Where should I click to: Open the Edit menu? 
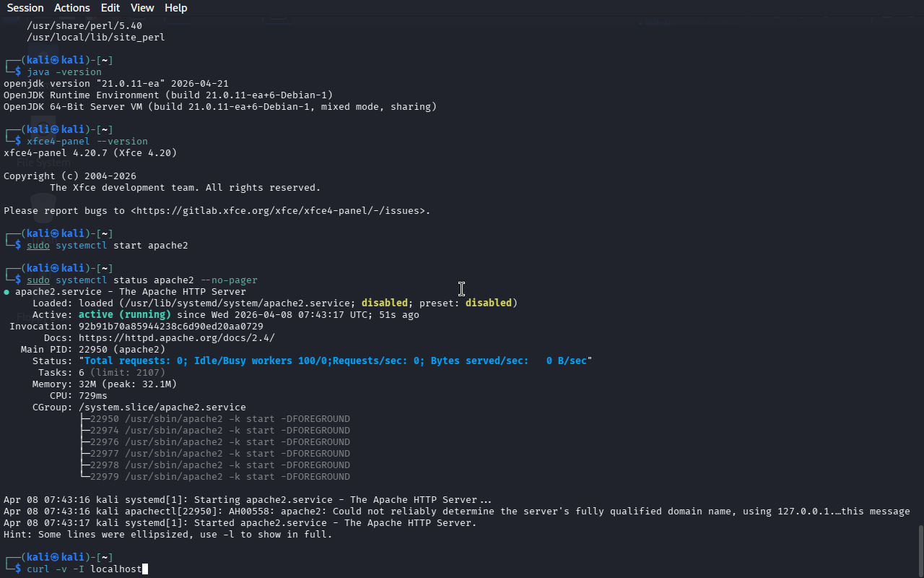[x=110, y=8]
